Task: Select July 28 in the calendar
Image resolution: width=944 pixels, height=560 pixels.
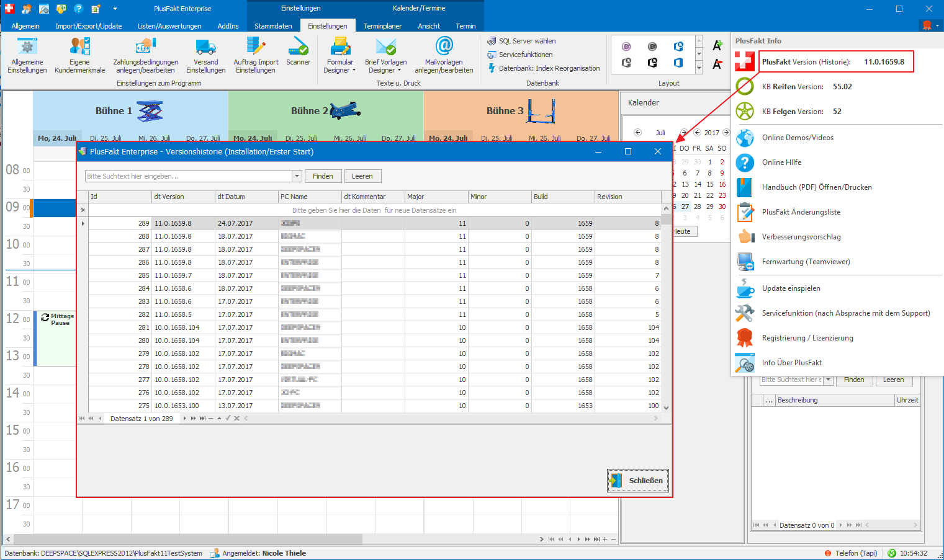Action: (698, 207)
